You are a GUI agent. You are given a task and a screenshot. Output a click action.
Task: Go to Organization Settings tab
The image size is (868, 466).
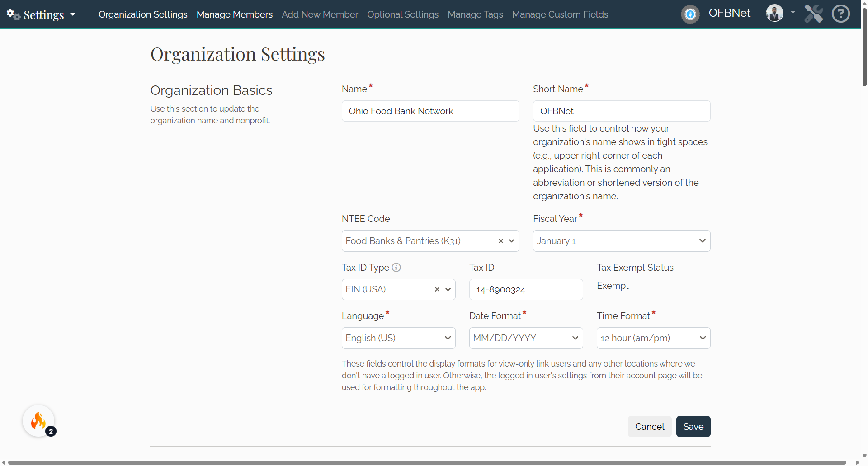pos(143,14)
